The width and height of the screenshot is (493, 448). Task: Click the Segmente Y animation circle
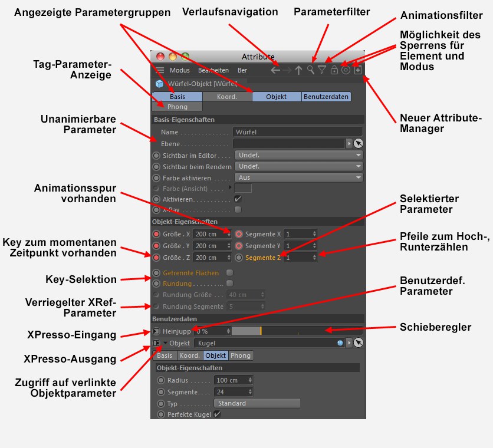tap(239, 246)
